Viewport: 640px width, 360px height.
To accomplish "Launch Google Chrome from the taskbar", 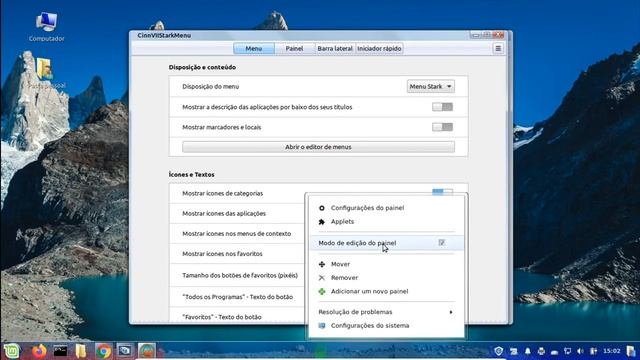I will tap(104, 351).
